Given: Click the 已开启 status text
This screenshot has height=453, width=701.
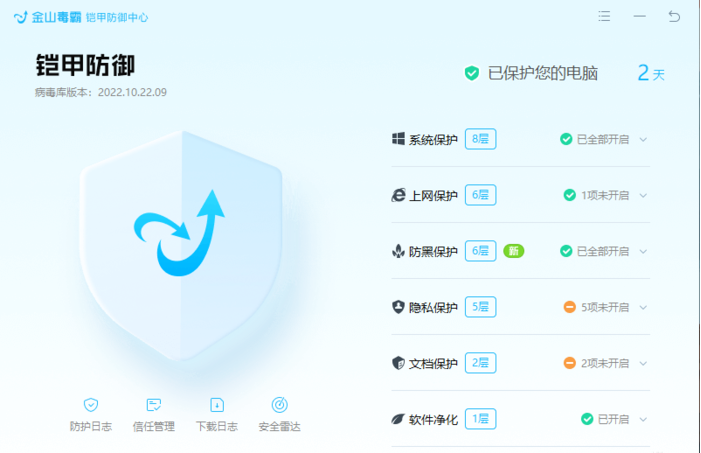Looking at the screenshot, I should pos(613,419).
